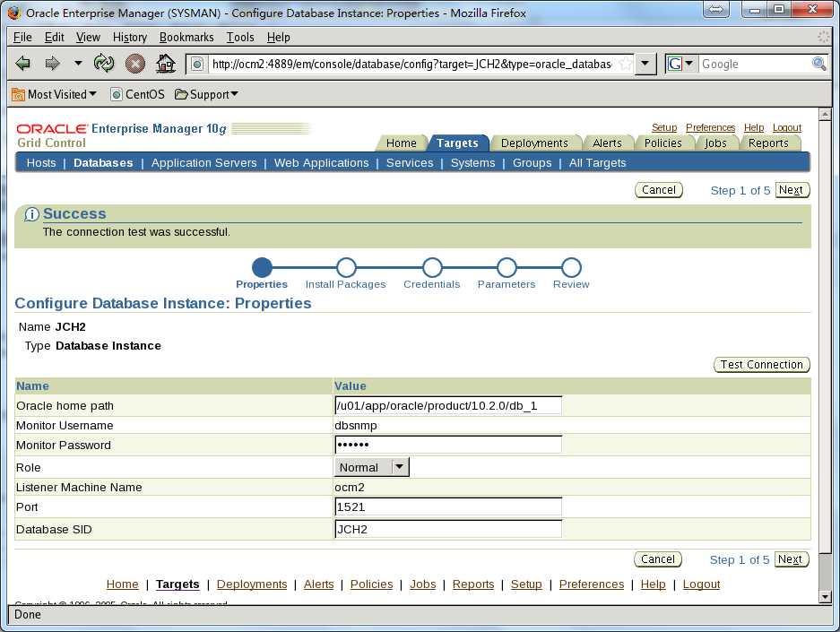Open the Web Applications subtab
840x632 pixels.
322,163
